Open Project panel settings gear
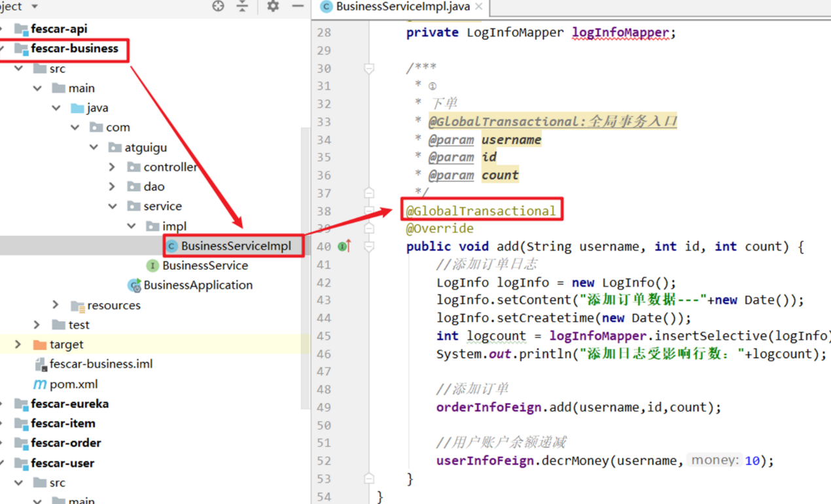The height and width of the screenshot is (504, 831). (273, 7)
